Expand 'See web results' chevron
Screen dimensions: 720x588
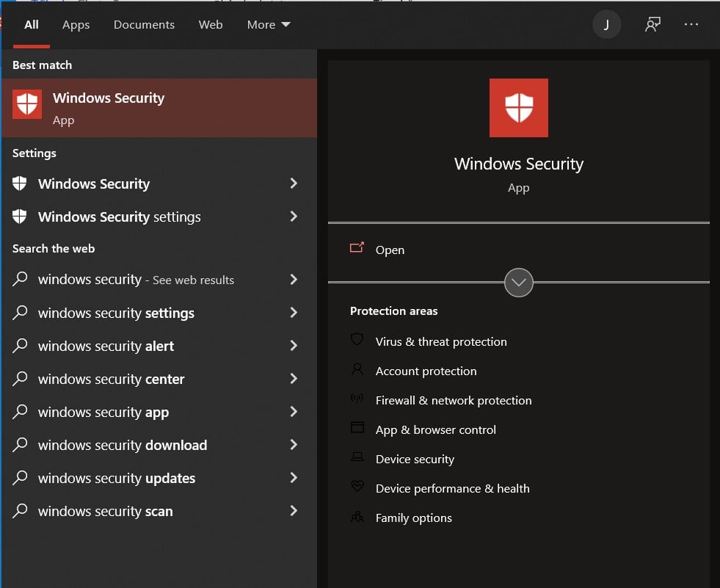[294, 279]
